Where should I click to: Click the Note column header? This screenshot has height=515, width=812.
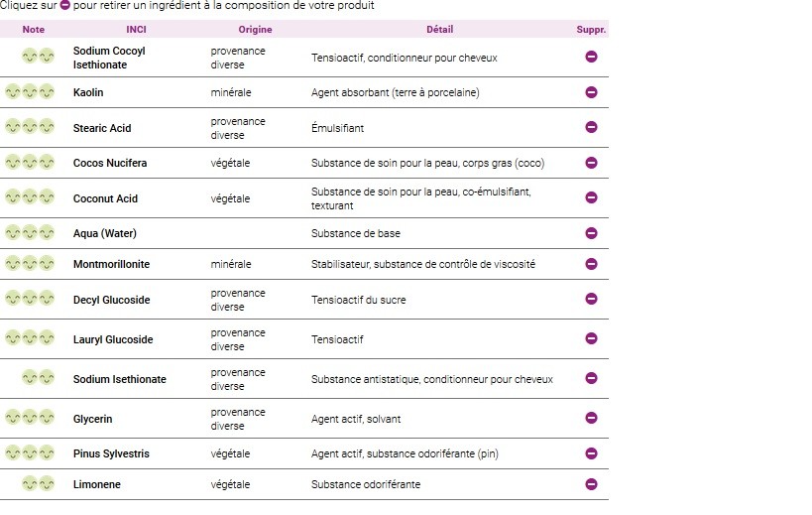tap(34, 30)
